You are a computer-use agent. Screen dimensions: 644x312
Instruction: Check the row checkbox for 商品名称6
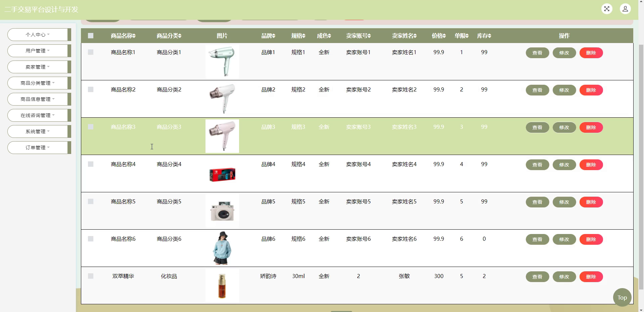pos(91,239)
